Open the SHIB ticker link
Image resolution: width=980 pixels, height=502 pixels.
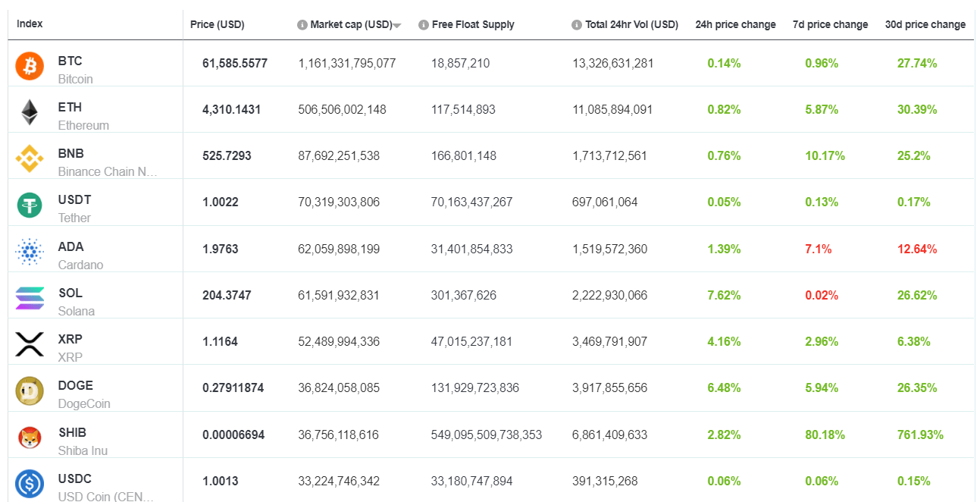(x=72, y=432)
